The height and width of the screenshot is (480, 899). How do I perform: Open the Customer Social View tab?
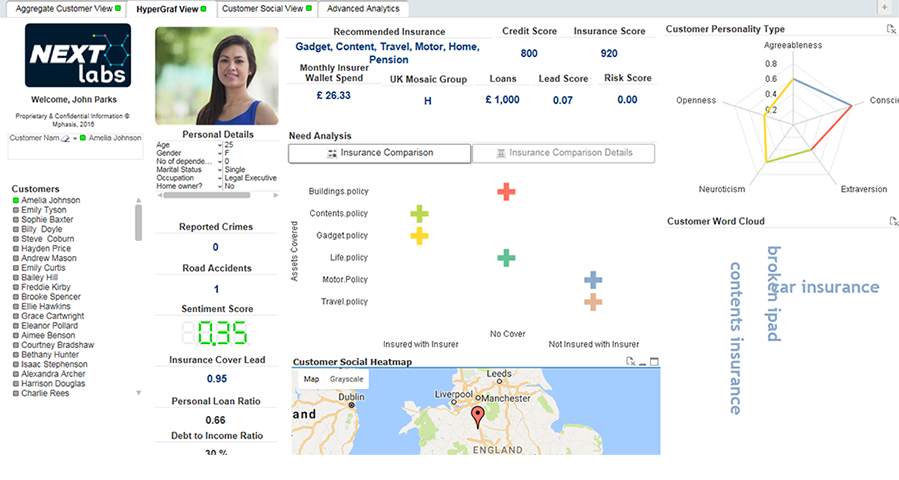click(x=267, y=9)
